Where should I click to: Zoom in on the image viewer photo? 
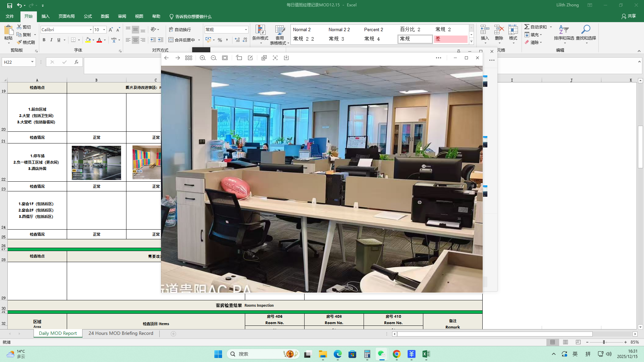203,58
